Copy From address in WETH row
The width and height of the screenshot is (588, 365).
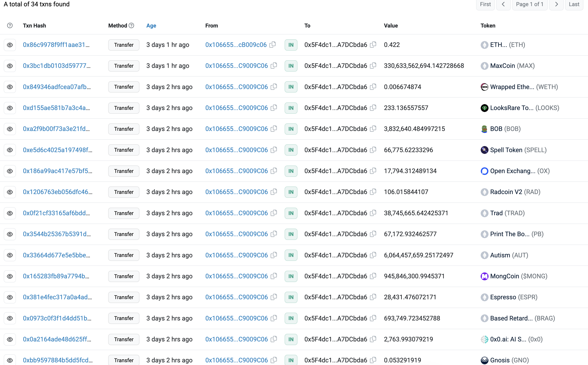coord(274,87)
